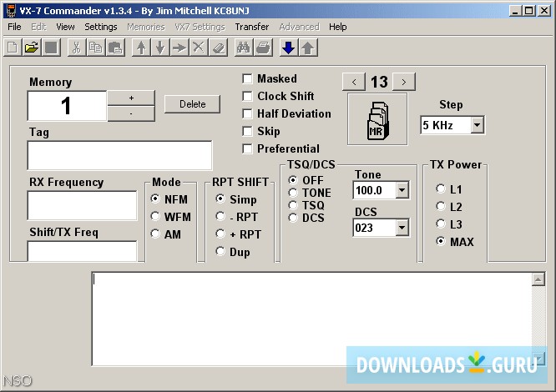Select DCS radio button

[x=293, y=218]
